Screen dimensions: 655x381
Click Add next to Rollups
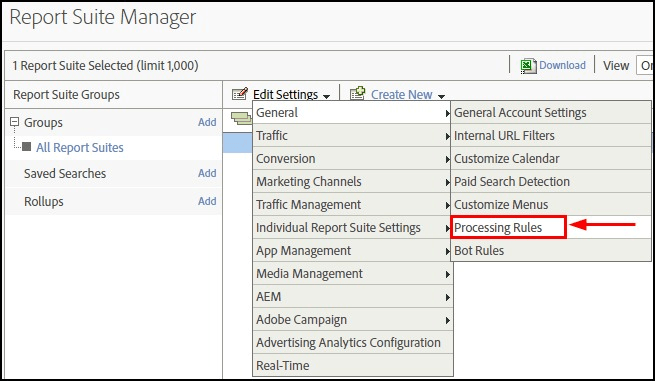[x=207, y=201]
